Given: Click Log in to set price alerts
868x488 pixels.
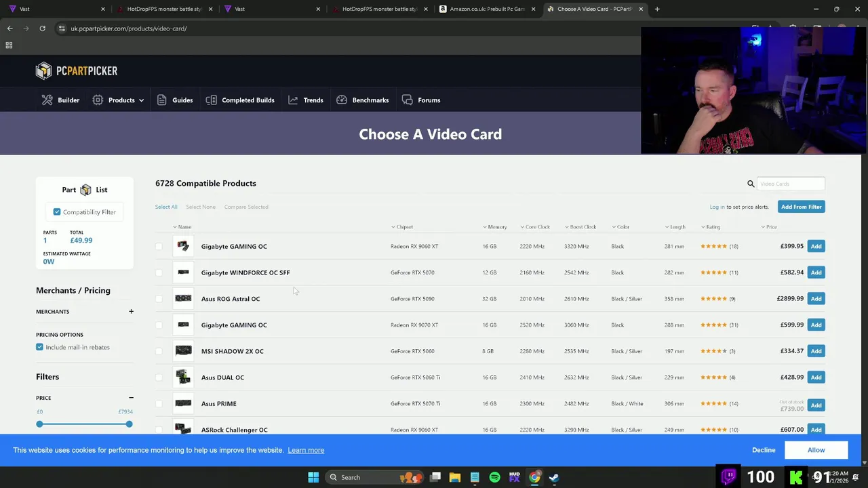Looking at the screenshot, I should [x=717, y=207].
